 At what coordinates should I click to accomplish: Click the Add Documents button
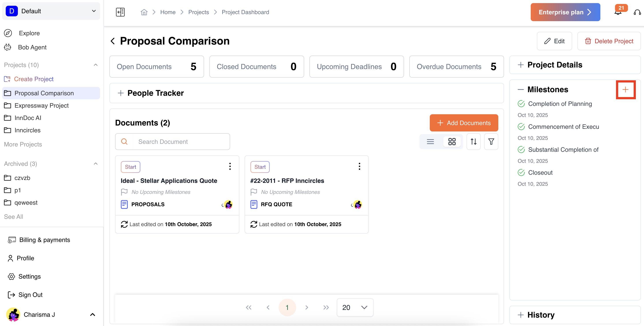tap(463, 123)
